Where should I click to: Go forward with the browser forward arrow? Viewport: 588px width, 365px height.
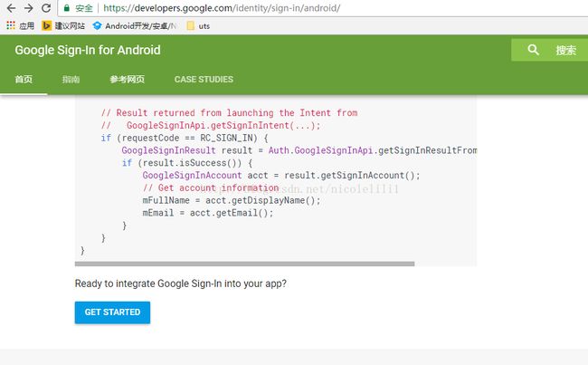(29, 8)
